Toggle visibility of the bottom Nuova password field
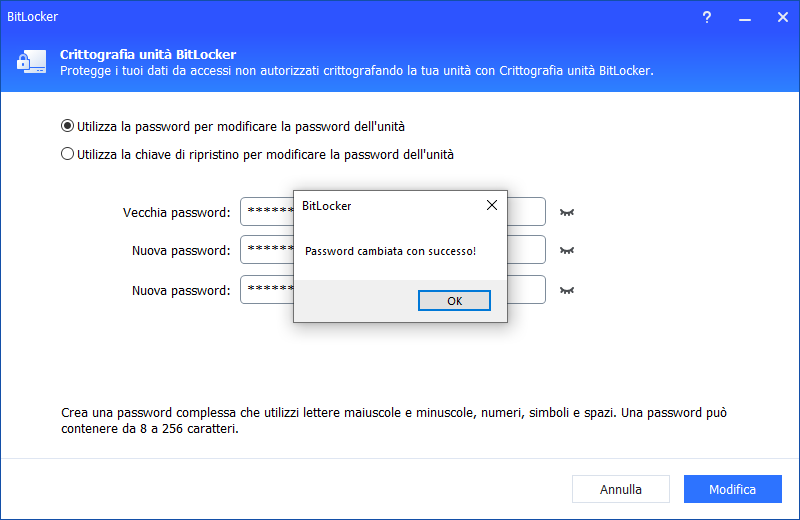The width and height of the screenshot is (800, 520). point(568,290)
